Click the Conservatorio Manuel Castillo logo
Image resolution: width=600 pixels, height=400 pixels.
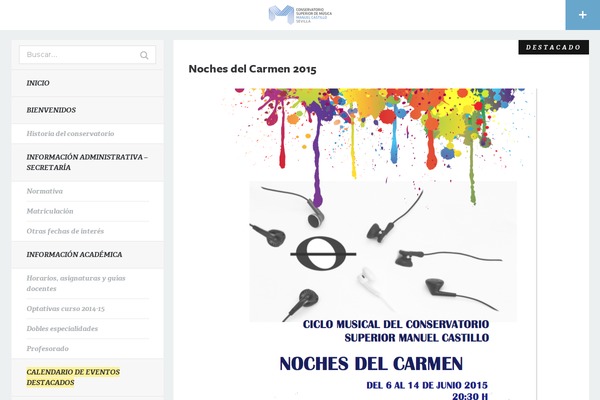[x=300, y=15]
